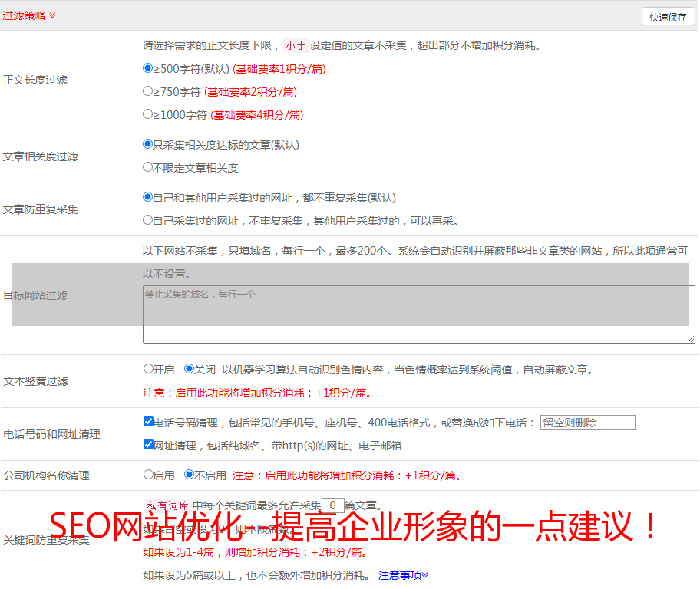Select 关闭 for 文本鉴黄过滤
This screenshot has width=700, height=589.
click(190, 369)
